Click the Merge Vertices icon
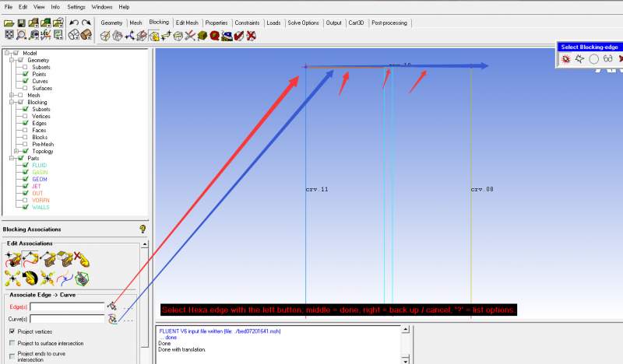Image resolution: width=623 pixels, height=364 pixels. coord(129,36)
